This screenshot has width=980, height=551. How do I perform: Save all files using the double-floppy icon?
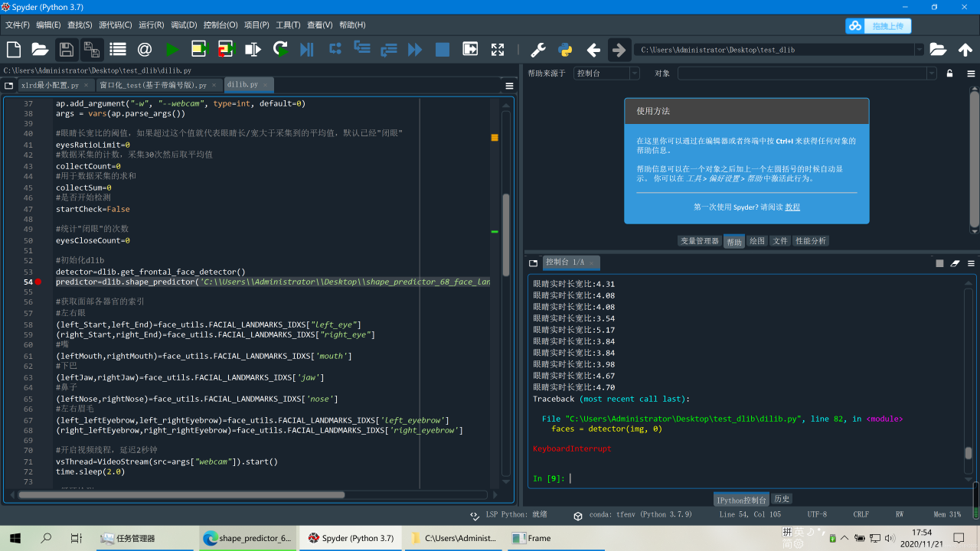pos(92,50)
